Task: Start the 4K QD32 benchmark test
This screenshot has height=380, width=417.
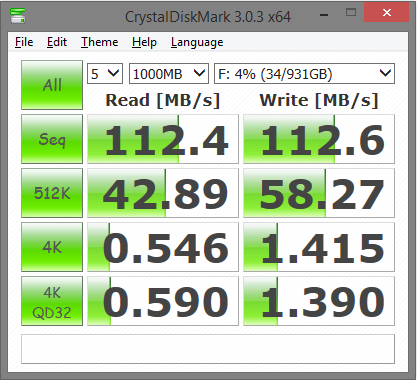Action: pyautogui.click(x=52, y=301)
